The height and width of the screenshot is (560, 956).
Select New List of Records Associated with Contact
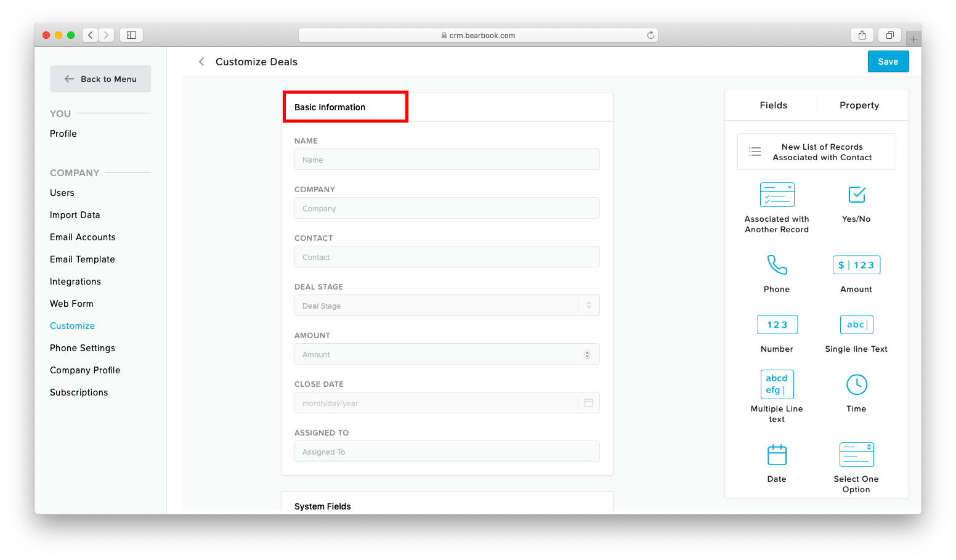pyautogui.click(x=817, y=152)
